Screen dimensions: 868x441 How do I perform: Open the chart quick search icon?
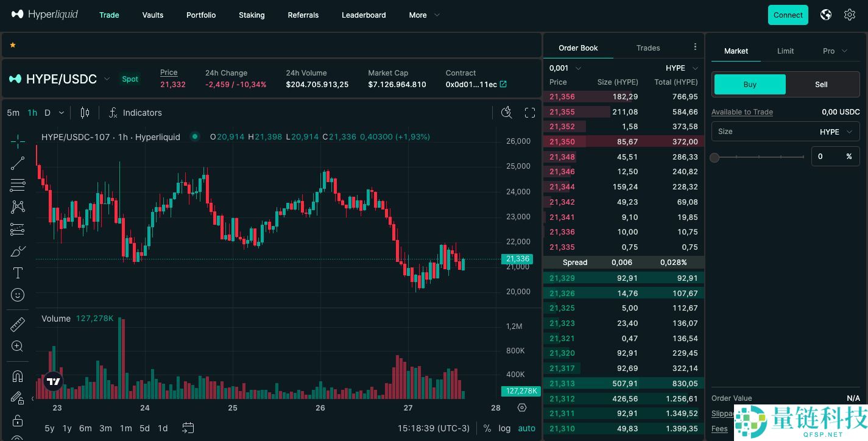coord(506,113)
